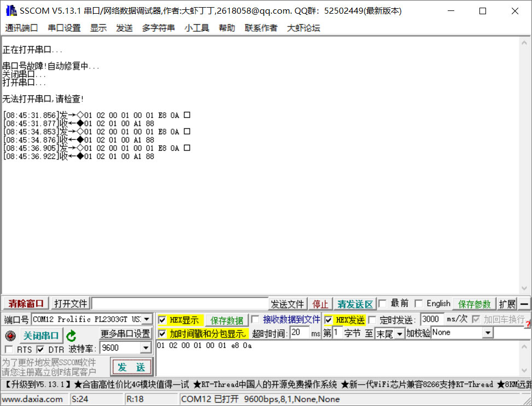Click the SSCOM app icon in title bar
The width and height of the screenshot is (532, 406).
click(11, 10)
